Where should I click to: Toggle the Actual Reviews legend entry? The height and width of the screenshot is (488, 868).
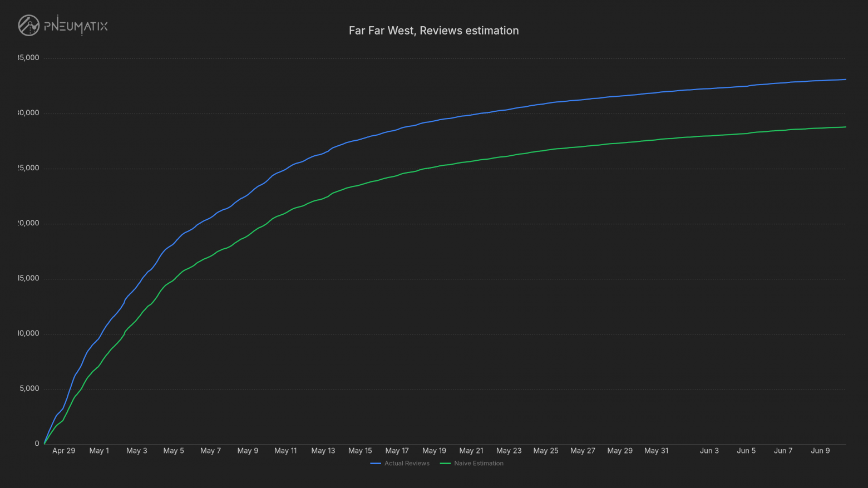(x=400, y=464)
